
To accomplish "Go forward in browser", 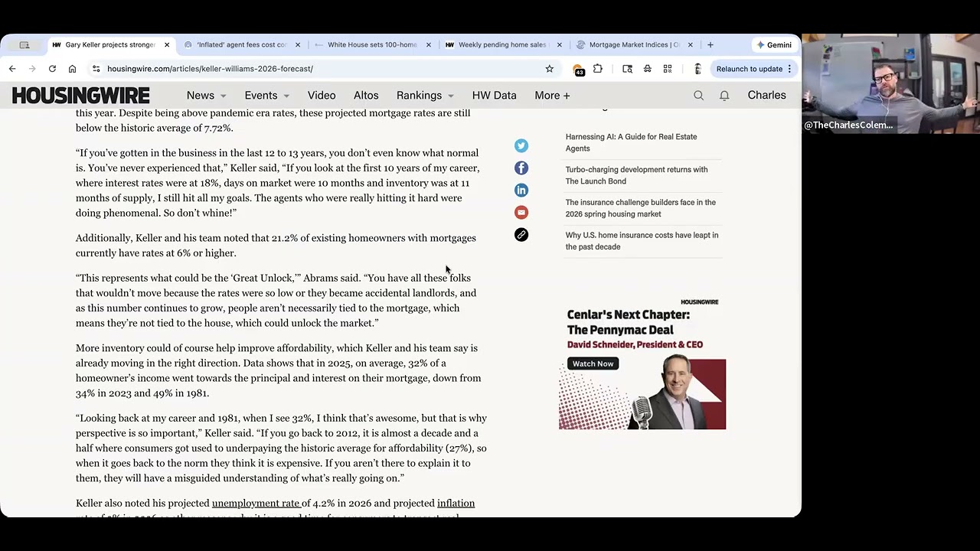I will coord(32,69).
